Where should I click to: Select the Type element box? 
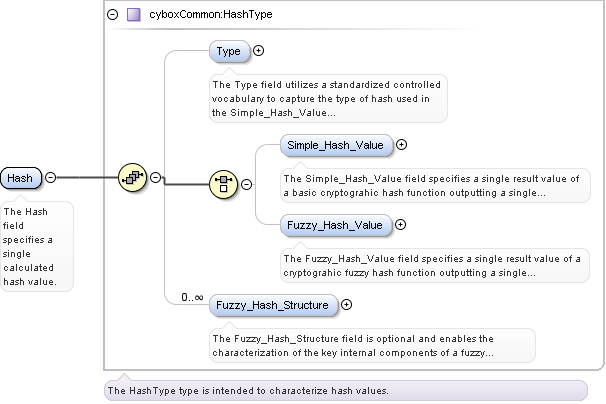(229, 51)
